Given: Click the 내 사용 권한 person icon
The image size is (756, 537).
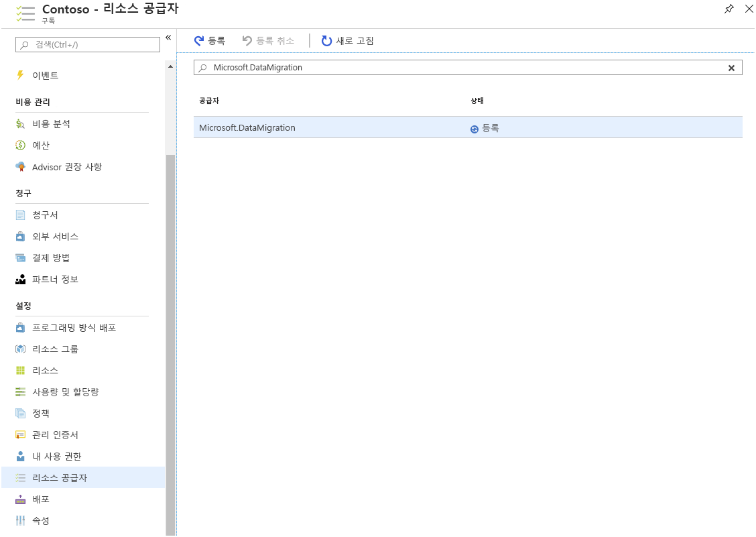Looking at the screenshot, I should point(20,457).
